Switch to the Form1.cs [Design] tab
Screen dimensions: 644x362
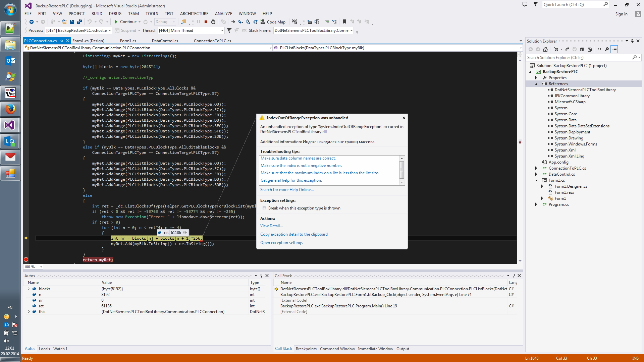pos(88,41)
